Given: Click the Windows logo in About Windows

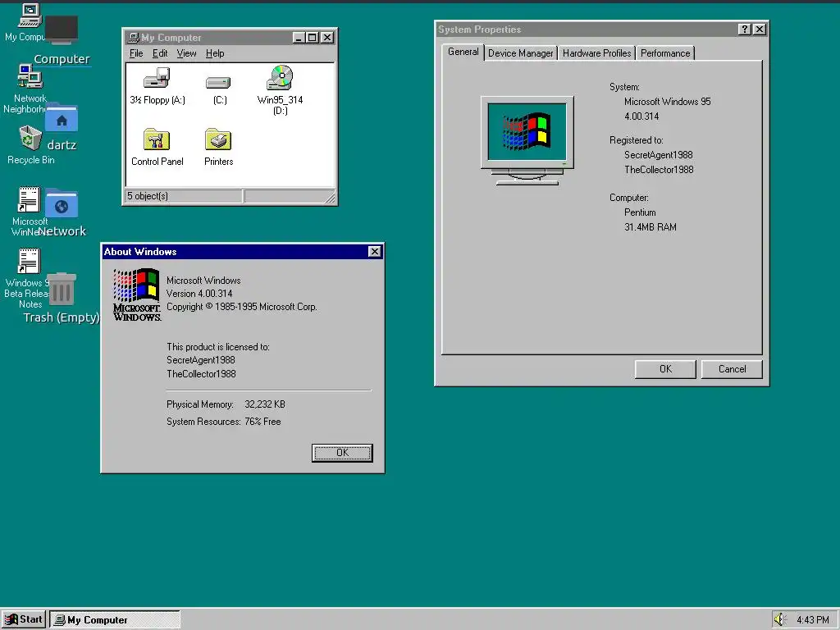Looking at the screenshot, I should pyautogui.click(x=137, y=294).
